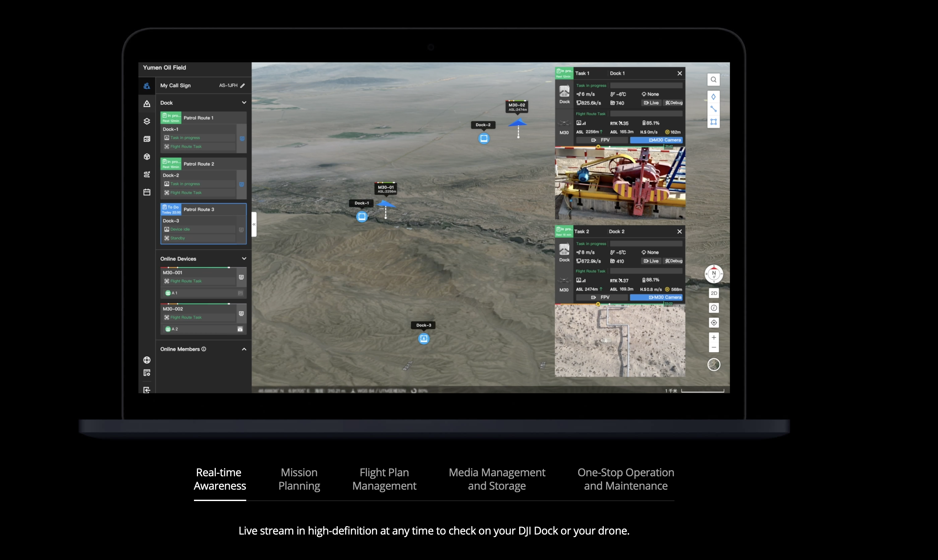The image size is (938, 560).
Task: Open Media Management and Storage tab
Action: (x=496, y=479)
